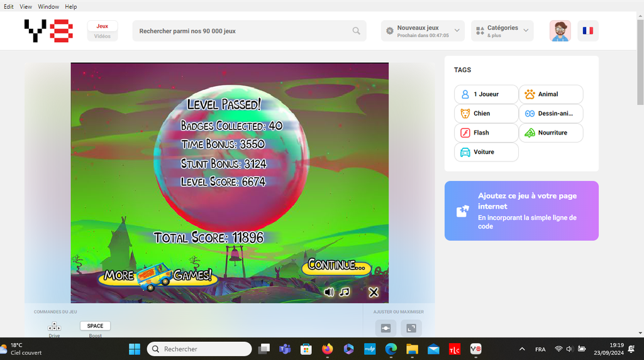
Task: Open the View menu
Action: 26,7
